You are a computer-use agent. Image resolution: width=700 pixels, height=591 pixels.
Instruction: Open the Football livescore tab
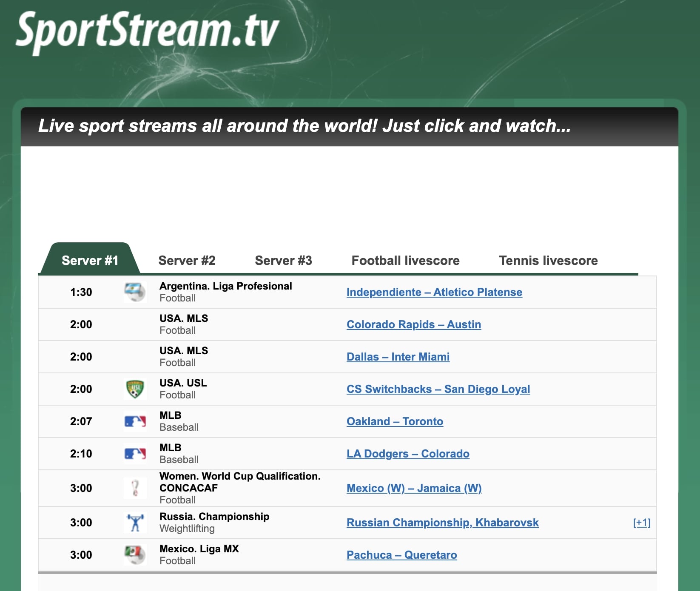tap(404, 260)
